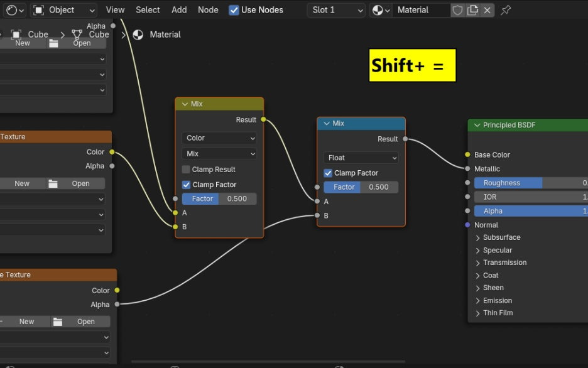Image resolution: width=588 pixels, height=368 pixels.
Task: Toggle the fake user shield icon
Action: click(457, 10)
